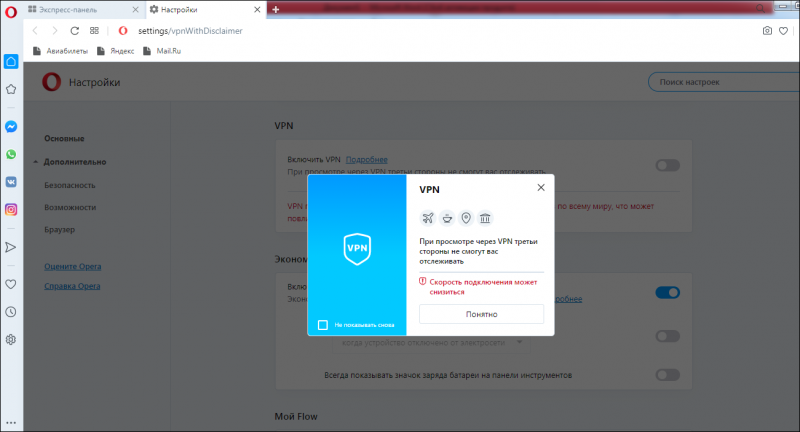Open Settings gear icon in sidebar
This screenshot has height=432, width=800.
pyautogui.click(x=11, y=339)
